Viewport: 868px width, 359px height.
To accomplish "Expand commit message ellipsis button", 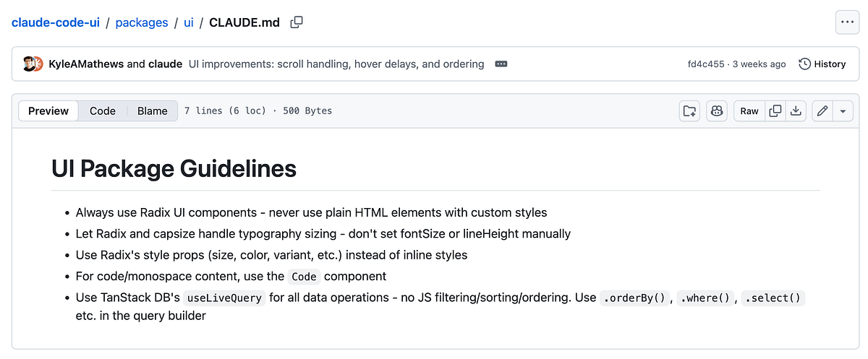I will (501, 64).
